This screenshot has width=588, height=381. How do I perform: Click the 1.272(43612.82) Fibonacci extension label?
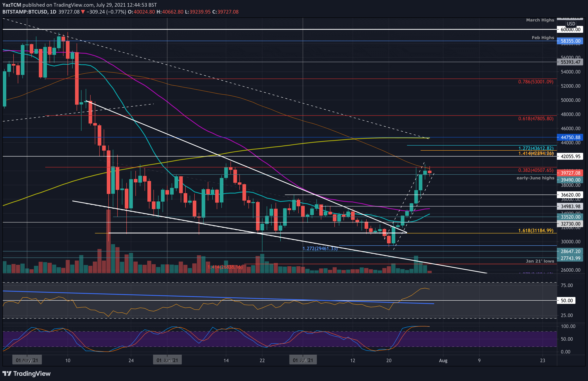[536, 148]
